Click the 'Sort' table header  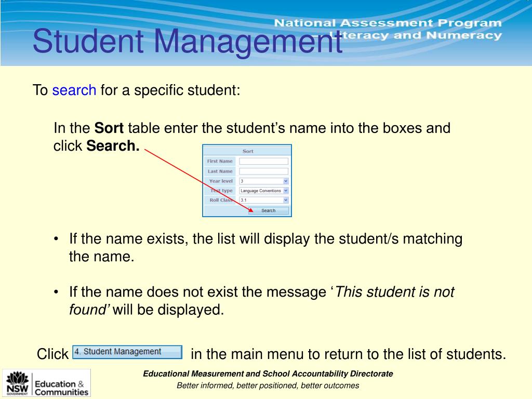point(248,151)
